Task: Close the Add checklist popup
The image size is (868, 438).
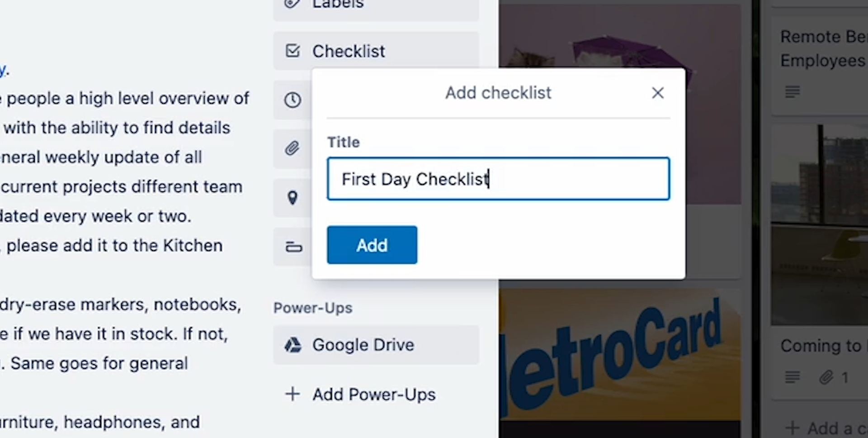Action: click(658, 93)
